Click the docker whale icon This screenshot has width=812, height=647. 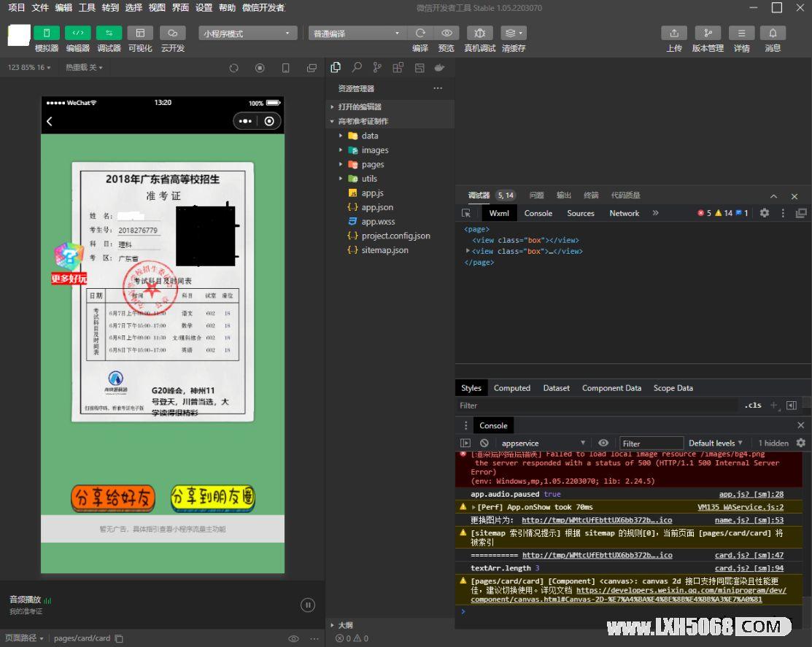click(x=440, y=67)
